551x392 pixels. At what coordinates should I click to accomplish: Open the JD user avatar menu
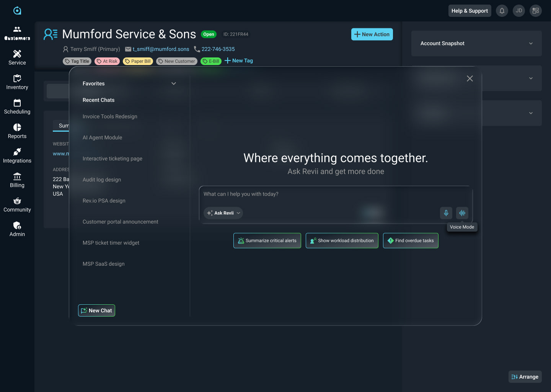519,11
